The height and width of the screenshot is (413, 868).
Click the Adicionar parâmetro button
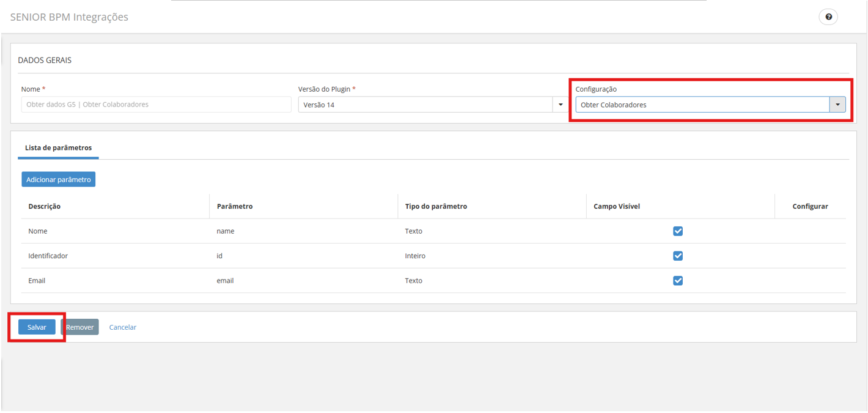[59, 179]
